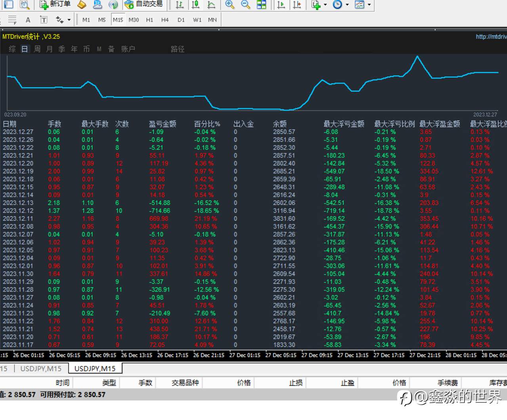Screen dimensions: 507x420
Task: Select the M30 timeframe
Action: coord(133,20)
